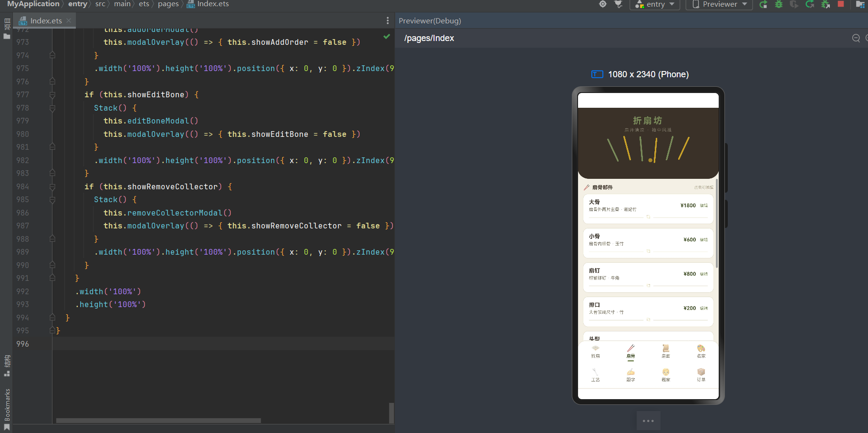Click 'showRemoveCollector' on line 984
Screen dimensions: 868x433
point(173,187)
